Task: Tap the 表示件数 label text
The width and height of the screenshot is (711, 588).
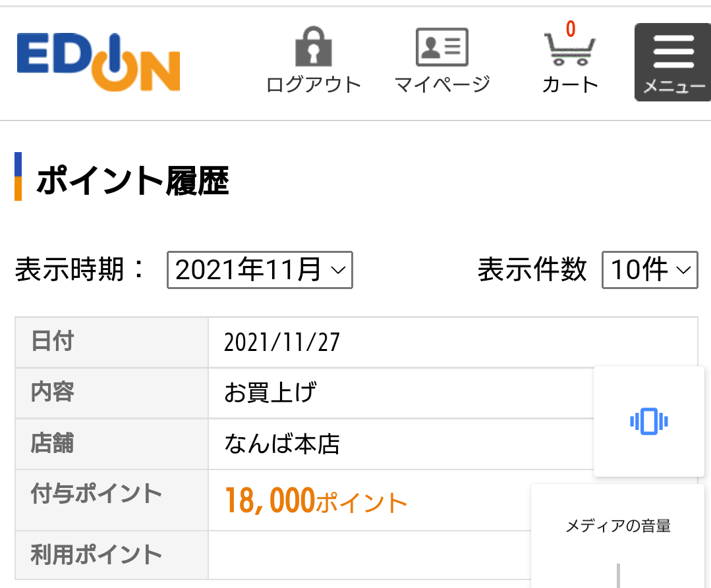Action: [x=532, y=270]
